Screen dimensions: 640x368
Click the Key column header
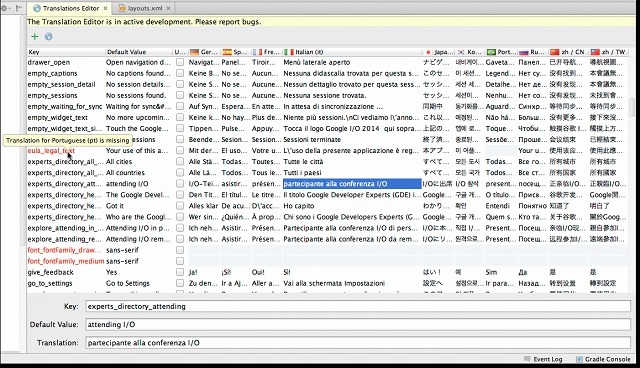(66, 52)
